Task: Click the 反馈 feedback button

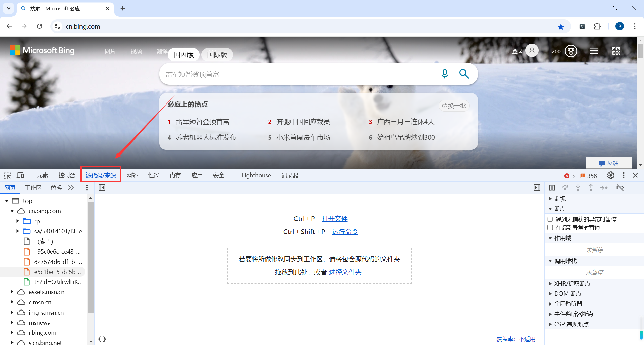Action: pos(609,163)
